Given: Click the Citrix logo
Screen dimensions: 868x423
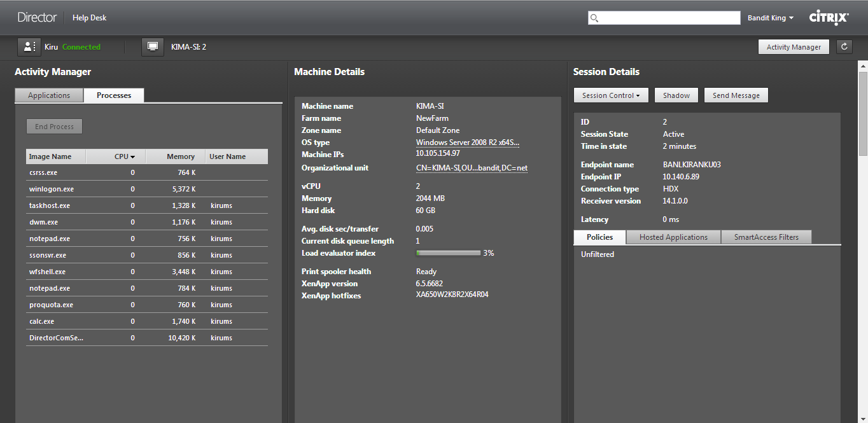Looking at the screenshot, I should click(829, 18).
